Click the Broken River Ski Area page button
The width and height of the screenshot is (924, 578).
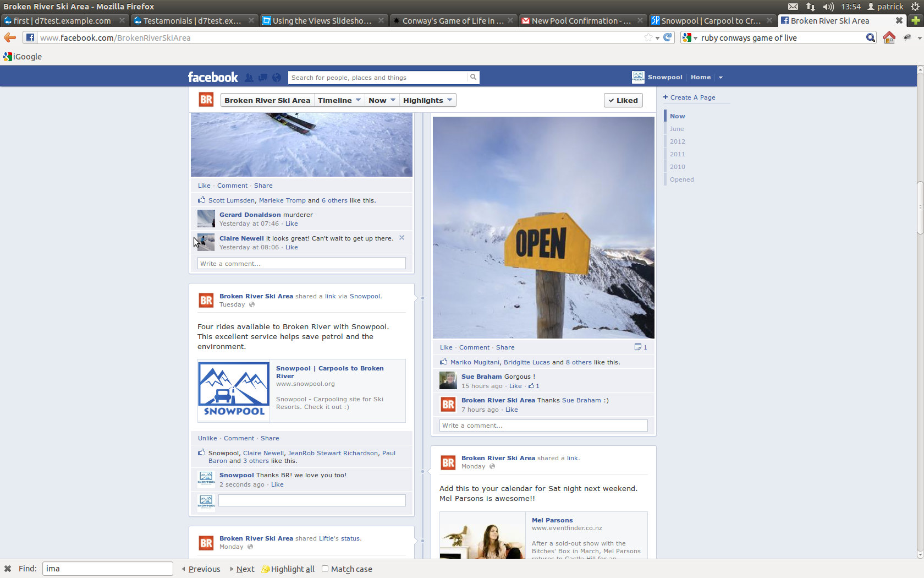coord(267,100)
